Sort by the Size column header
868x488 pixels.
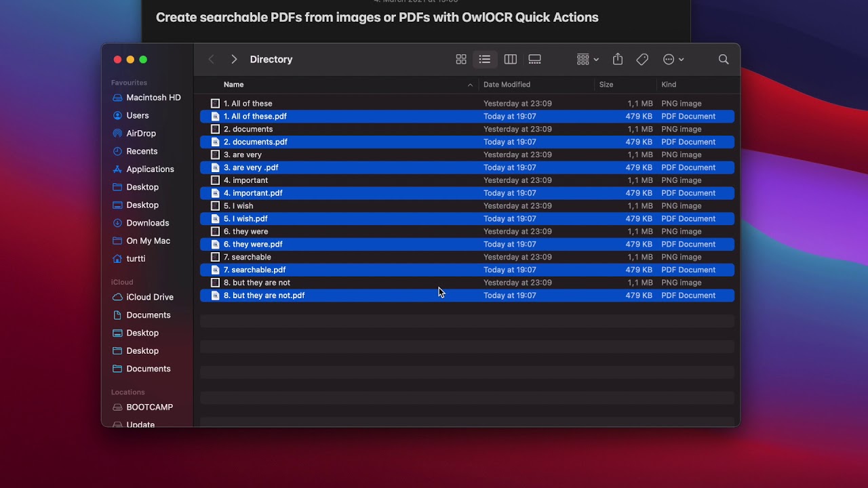pos(606,85)
